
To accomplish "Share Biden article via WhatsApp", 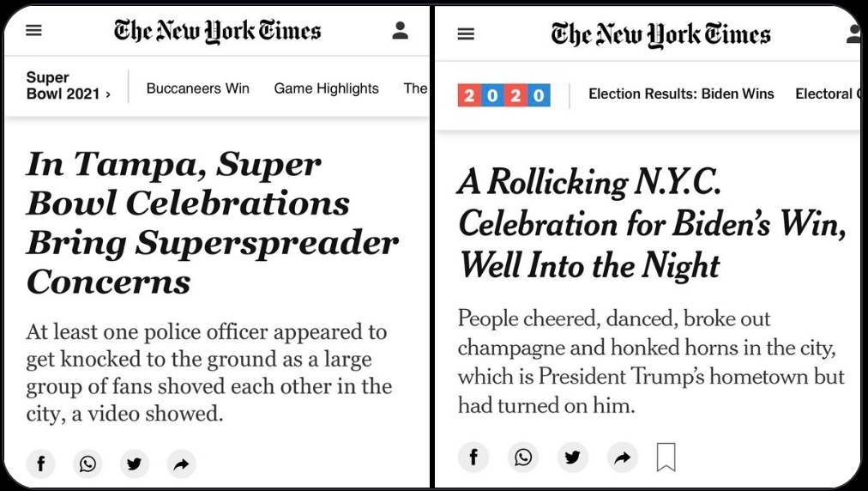I will pyautogui.click(x=523, y=458).
